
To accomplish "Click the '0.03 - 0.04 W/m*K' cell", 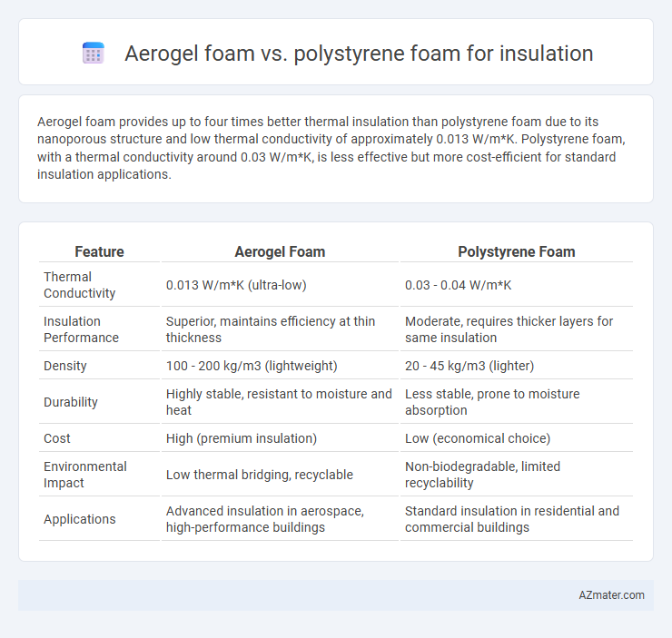I will click(x=517, y=285).
